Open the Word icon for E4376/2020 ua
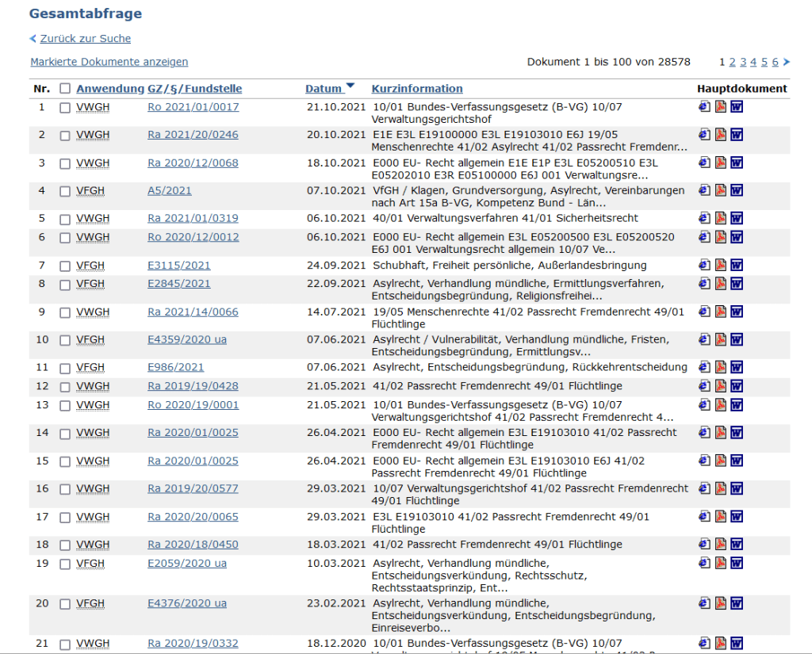This screenshot has height=654, width=812. click(x=737, y=603)
